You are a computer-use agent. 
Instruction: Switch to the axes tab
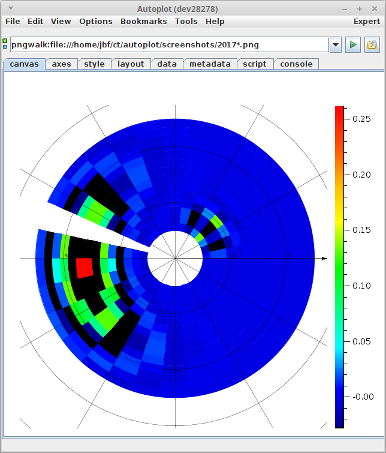click(x=61, y=64)
